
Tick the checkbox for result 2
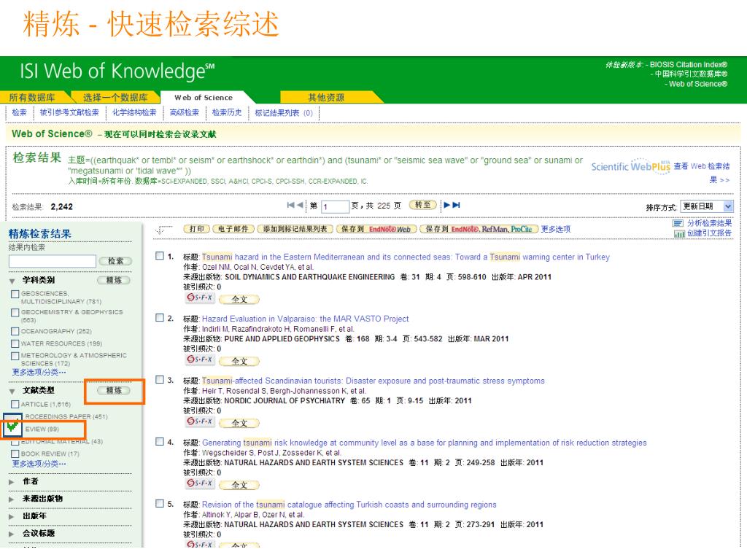pos(160,318)
